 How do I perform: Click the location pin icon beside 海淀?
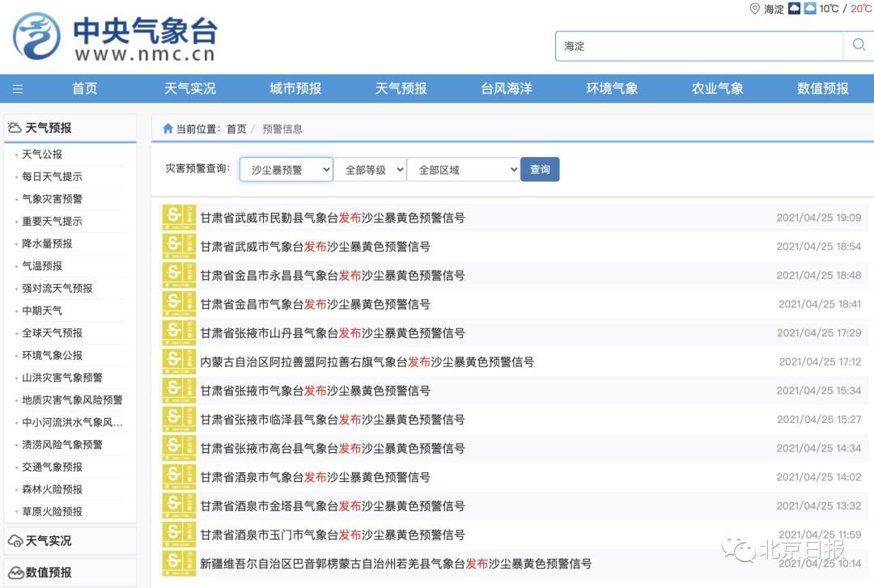(753, 10)
